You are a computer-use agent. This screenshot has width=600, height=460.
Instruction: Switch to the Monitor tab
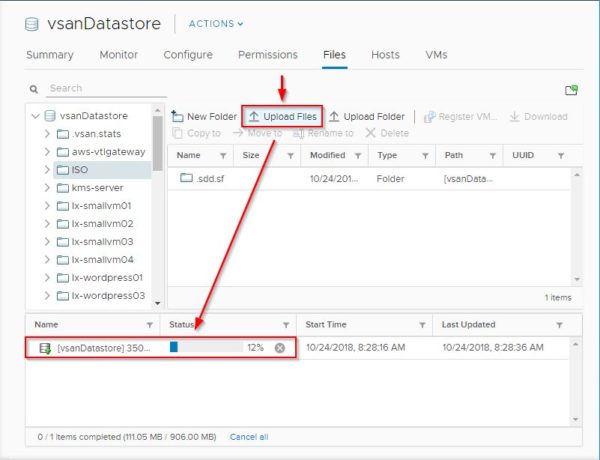tap(119, 55)
